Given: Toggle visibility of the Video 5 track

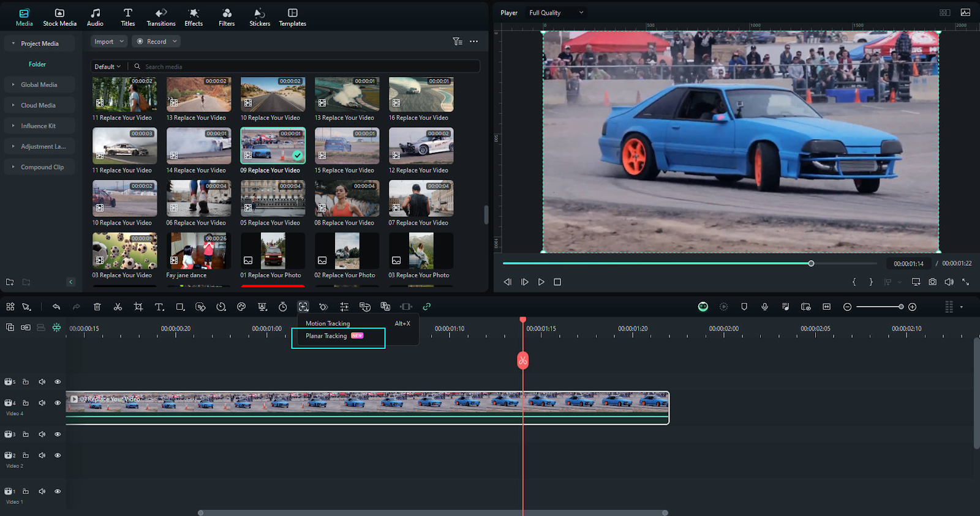Looking at the screenshot, I should 58,382.
